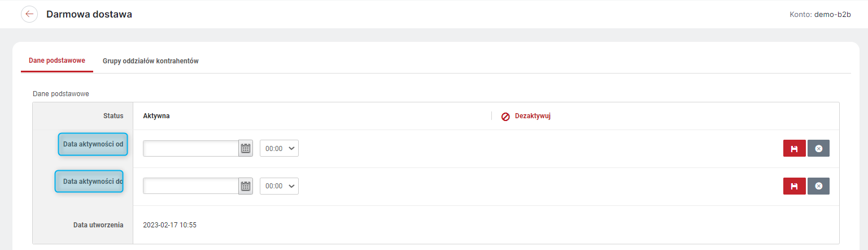Save the Data aktywności od row
The width and height of the screenshot is (868, 250).
point(794,148)
